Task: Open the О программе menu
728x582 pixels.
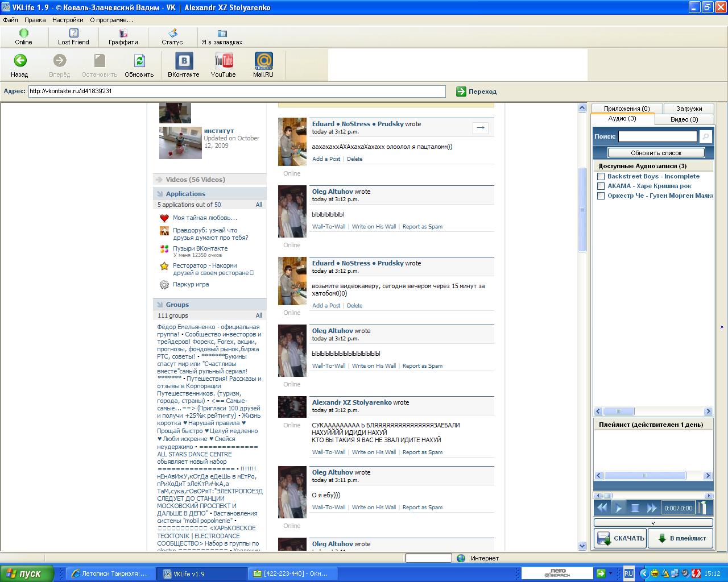Action: [x=111, y=20]
